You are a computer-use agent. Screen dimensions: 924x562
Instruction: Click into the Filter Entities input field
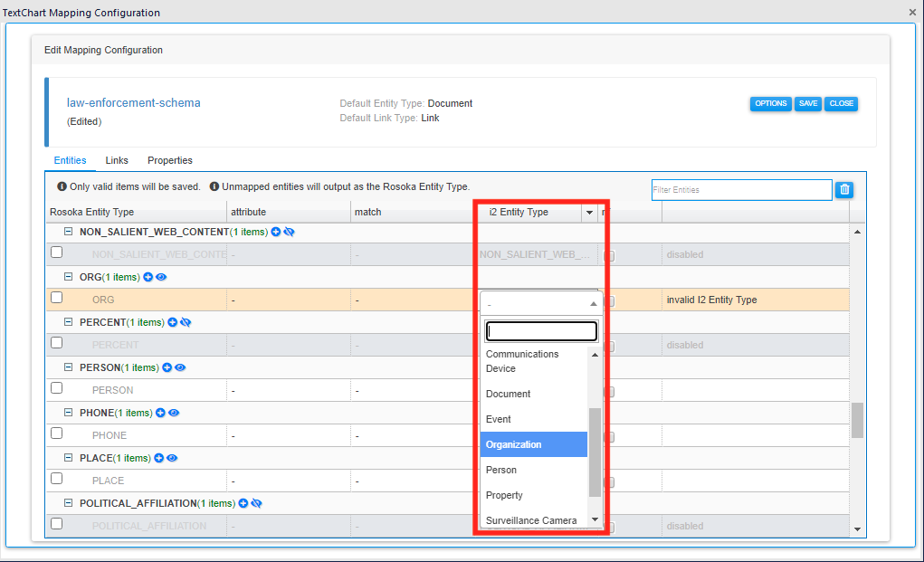740,190
